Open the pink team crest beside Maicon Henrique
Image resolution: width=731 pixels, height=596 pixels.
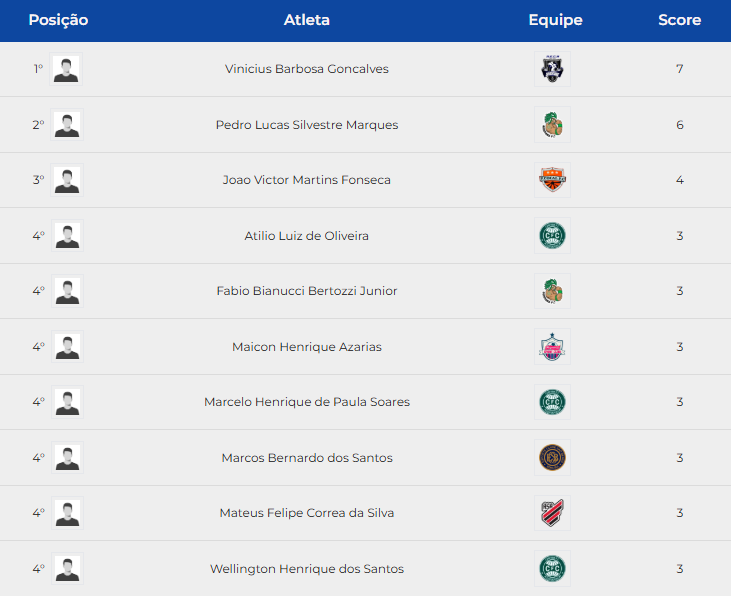[552, 347]
